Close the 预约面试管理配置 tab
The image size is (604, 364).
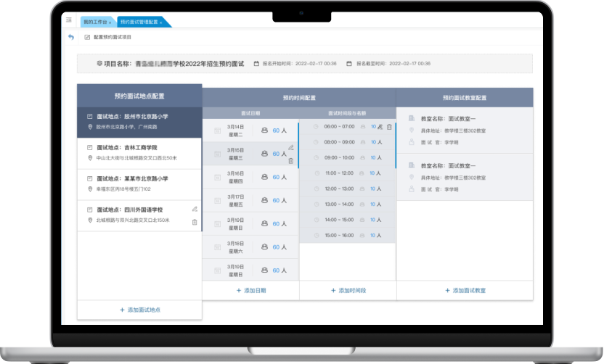coord(160,22)
